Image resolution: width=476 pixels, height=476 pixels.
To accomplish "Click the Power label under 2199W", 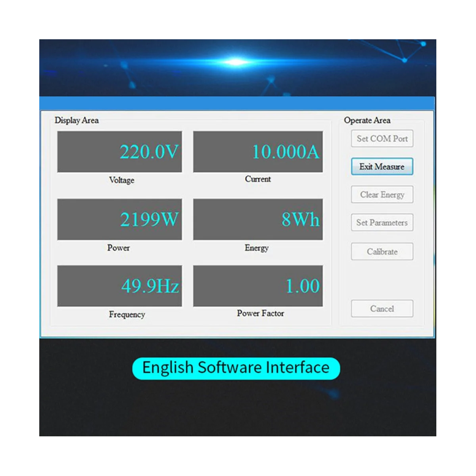I will 118,248.
